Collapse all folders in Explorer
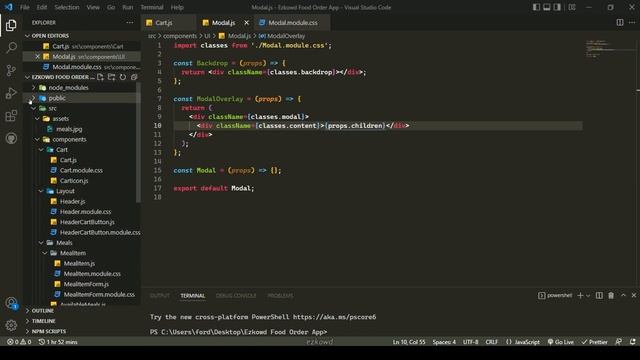640x360 pixels. point(134,77)
